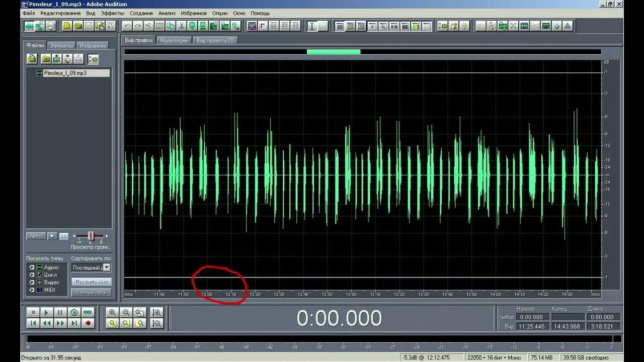Open the Редактирование menu
The image size is (644, 362).
(x=60, y=13)
